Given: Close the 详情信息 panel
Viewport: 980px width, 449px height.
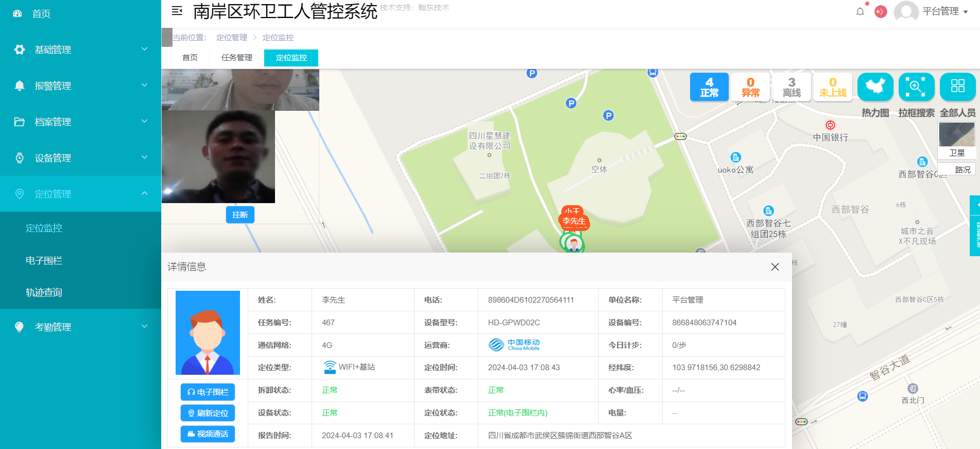Looking at the screenshot, I should click(x=775, y=267).
